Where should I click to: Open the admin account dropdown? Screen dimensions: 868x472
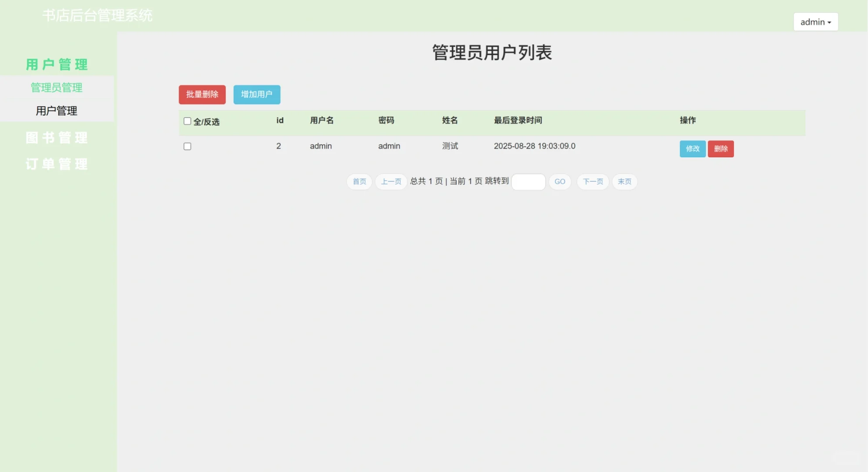815,21
